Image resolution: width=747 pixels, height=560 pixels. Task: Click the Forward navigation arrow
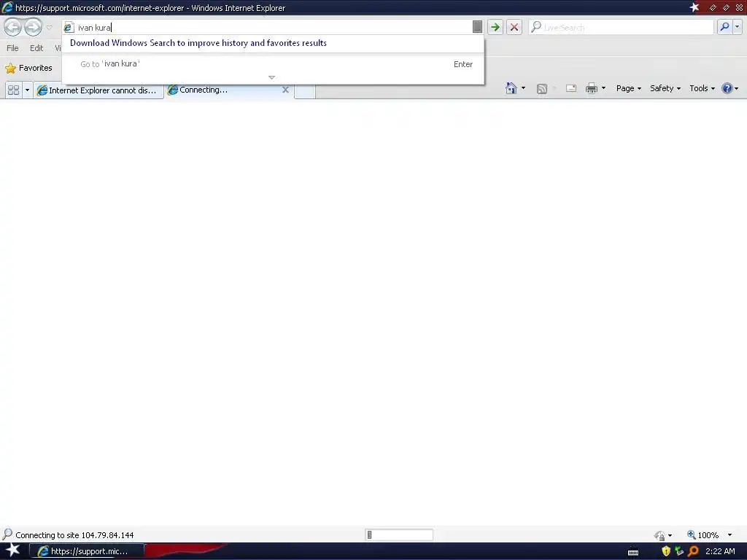[x=33, y=27]
